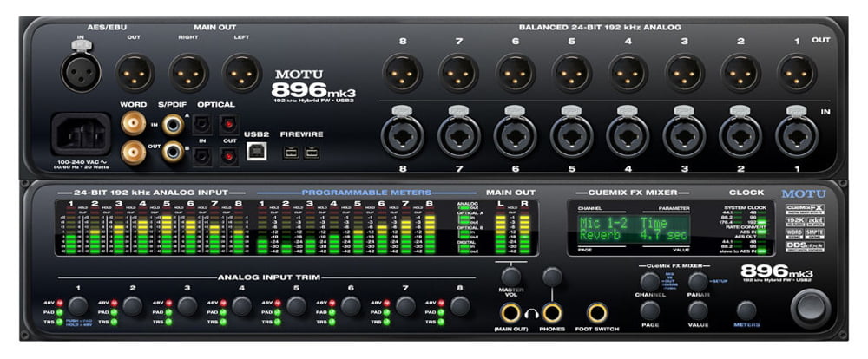Toggle the PAD LED on trim channel 7

[x=387, y=312]
